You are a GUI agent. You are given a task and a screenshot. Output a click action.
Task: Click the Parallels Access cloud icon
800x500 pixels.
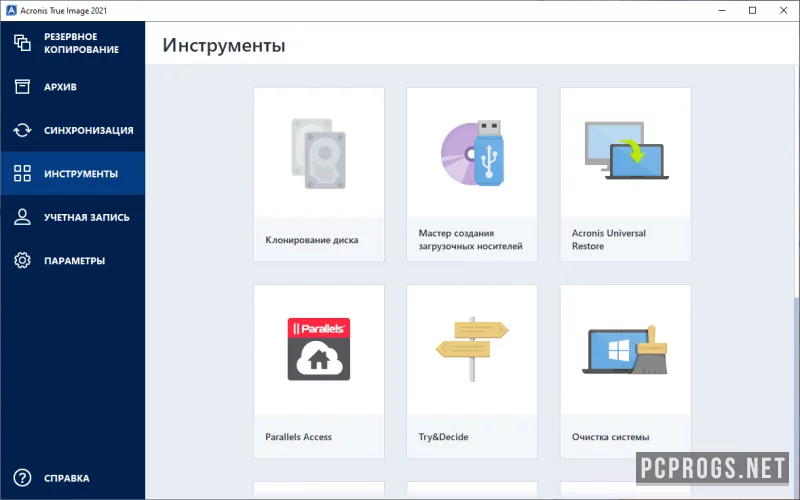[319, 349]
